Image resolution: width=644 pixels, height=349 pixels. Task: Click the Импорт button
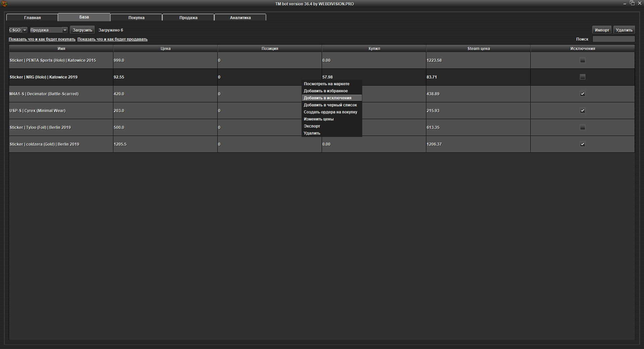(602, 30)
